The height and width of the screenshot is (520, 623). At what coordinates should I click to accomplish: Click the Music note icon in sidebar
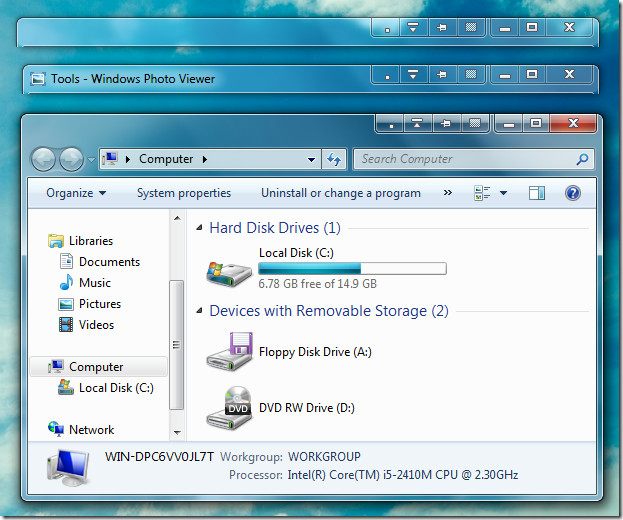click(66, 282)
